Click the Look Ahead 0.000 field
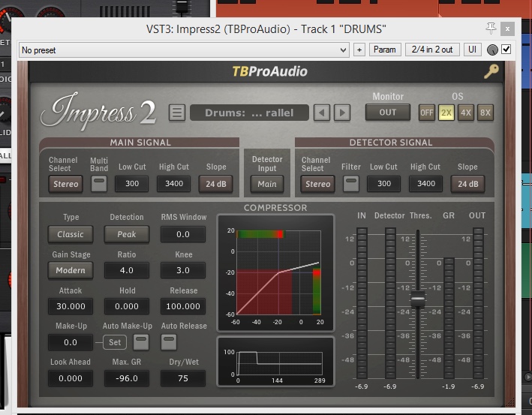Viewport: 532px width, 415px height. [x=71, y=378]
